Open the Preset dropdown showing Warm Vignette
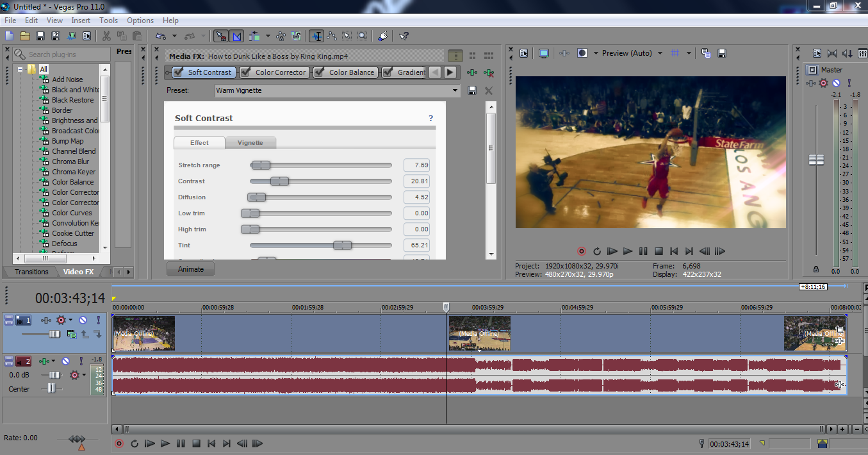Viewport: 868px width, 455px height. point(455,91)
